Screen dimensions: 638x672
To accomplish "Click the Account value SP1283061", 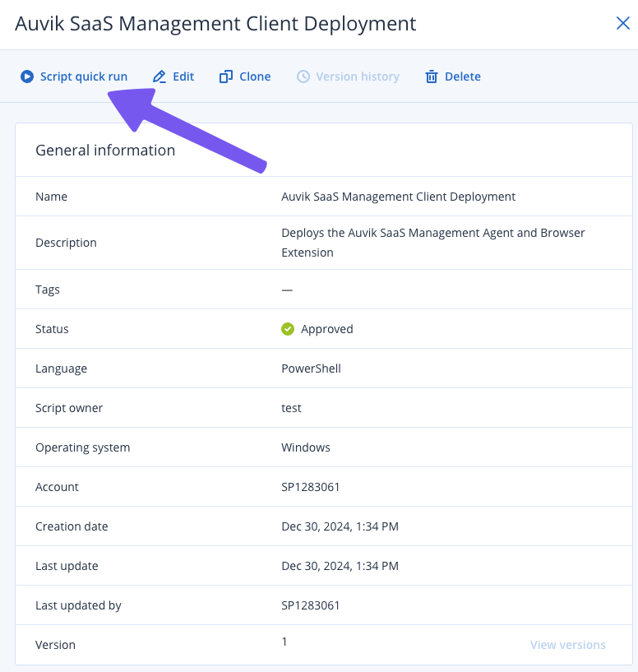I will coord(311,487).
